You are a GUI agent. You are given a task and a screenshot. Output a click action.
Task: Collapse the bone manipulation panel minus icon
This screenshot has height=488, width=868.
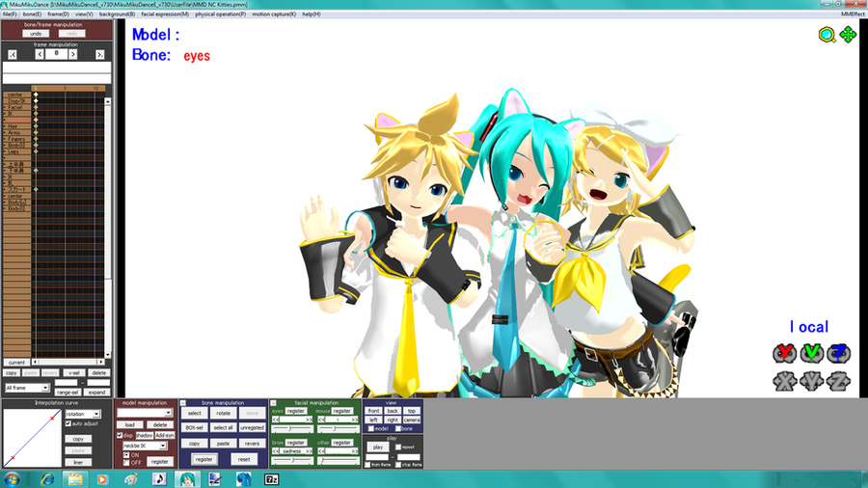point(183,403)
